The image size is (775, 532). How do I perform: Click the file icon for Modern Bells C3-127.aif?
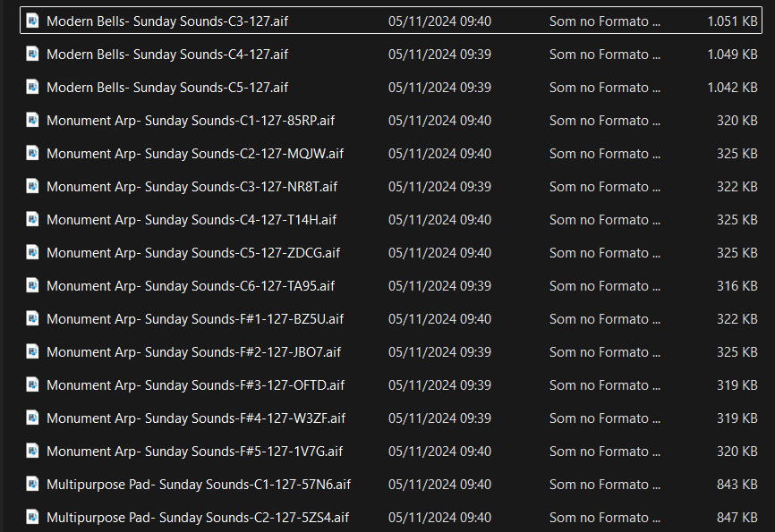click(33, 21)
